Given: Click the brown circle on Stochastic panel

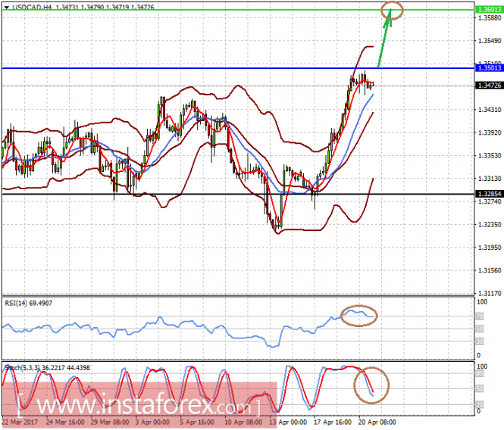Looking at the screenshot, I should pos(371,385).
